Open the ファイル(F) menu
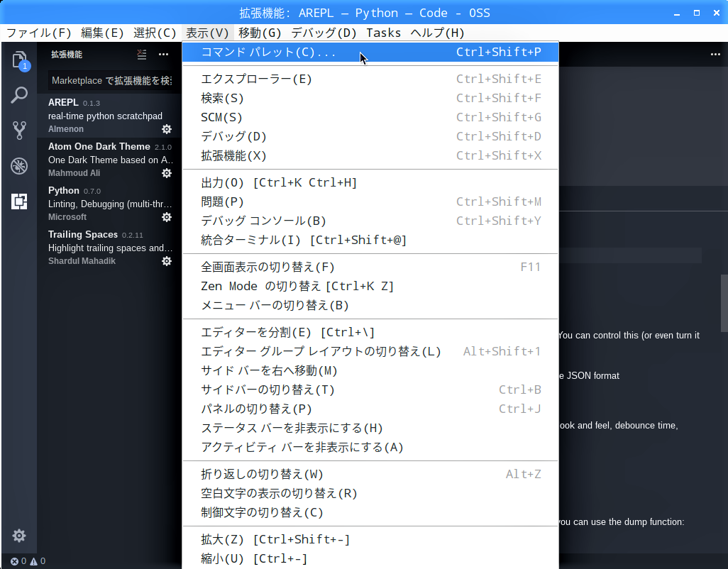 click(x=39, y=33)
